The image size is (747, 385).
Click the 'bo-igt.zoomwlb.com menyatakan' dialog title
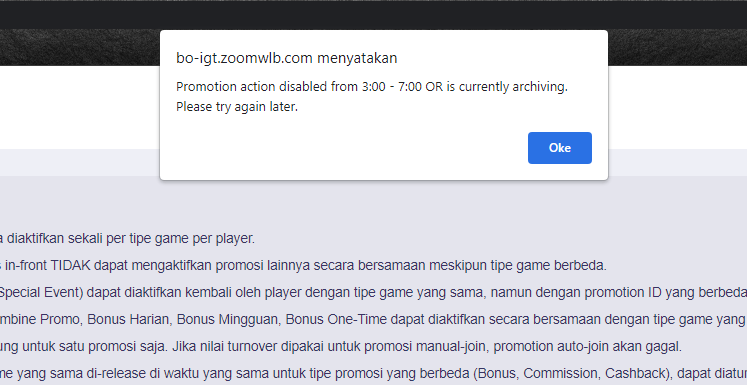[286, 58]
